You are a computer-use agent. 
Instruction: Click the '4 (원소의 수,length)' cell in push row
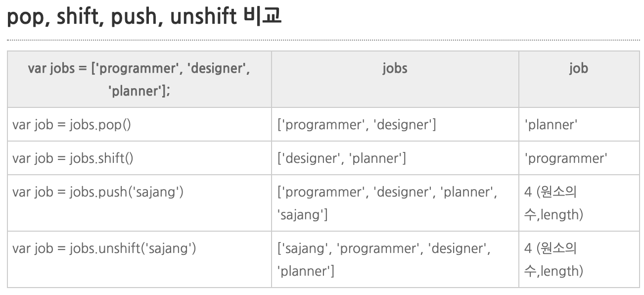tap(579, 203)
